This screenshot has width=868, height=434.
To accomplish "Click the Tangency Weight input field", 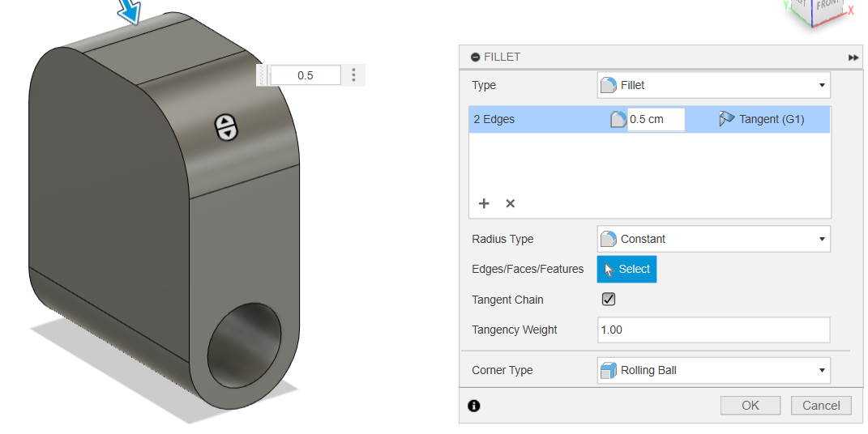I will coord(713,330).
